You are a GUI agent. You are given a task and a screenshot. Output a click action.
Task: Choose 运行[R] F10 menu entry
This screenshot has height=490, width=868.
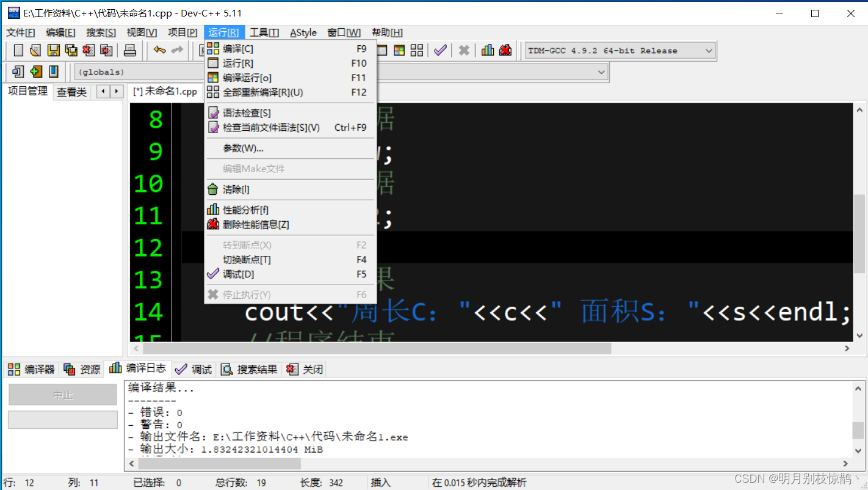pos(291,64)
